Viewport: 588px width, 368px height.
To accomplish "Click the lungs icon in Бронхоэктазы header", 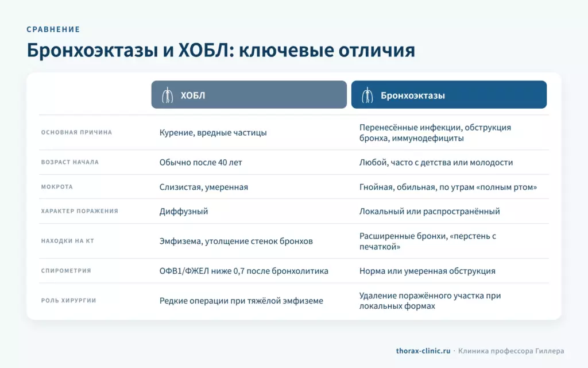I will point(367,95).
